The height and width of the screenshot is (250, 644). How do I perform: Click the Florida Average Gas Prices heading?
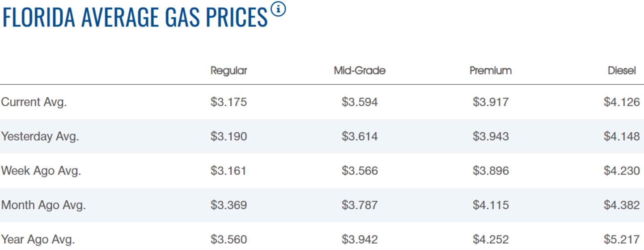pos(135,17)
